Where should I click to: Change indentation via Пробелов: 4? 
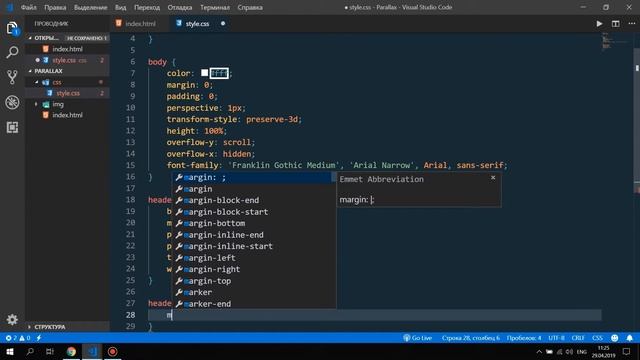pyautogui.click(x=524, y=338)
